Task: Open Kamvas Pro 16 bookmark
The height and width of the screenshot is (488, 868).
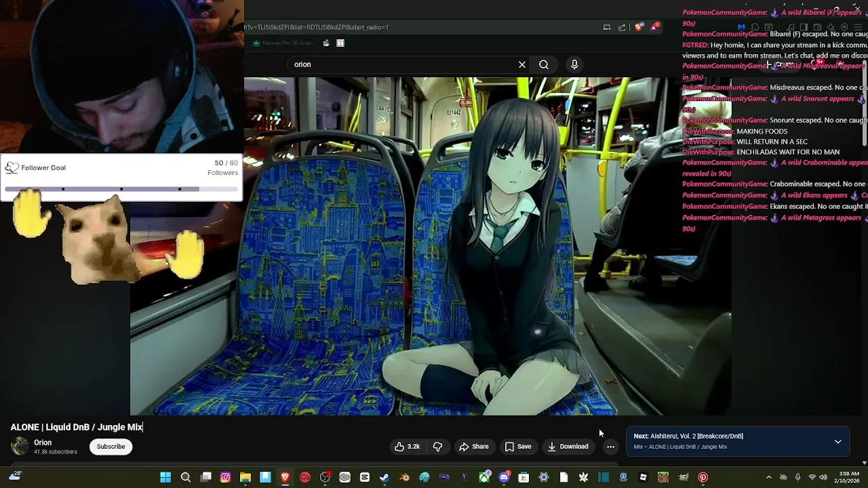Action: (283, 43)
